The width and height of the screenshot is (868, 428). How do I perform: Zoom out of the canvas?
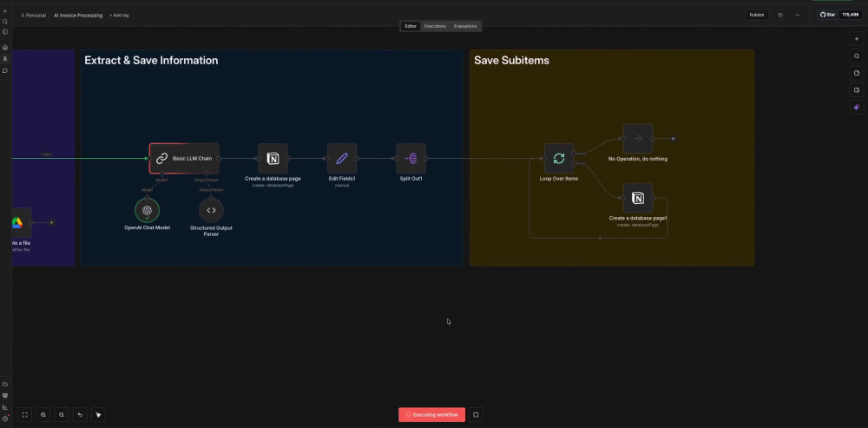[62, 414]
